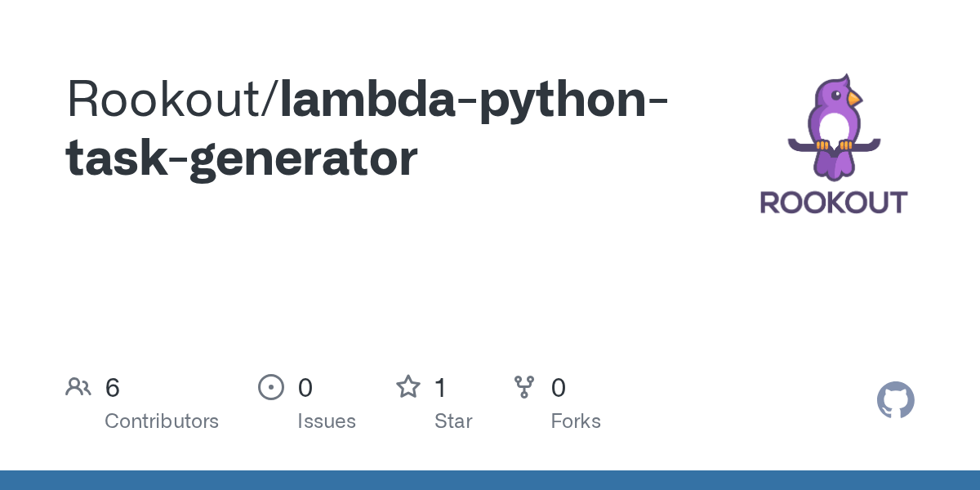Screen dimensions: 980x490
Task: Select the Contributors label
Action: click(162, 421)
